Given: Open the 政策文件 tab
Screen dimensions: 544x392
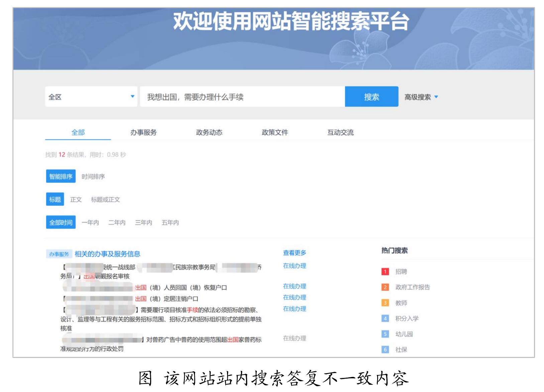Looking at the screenshot, I should tap(275, 132).
